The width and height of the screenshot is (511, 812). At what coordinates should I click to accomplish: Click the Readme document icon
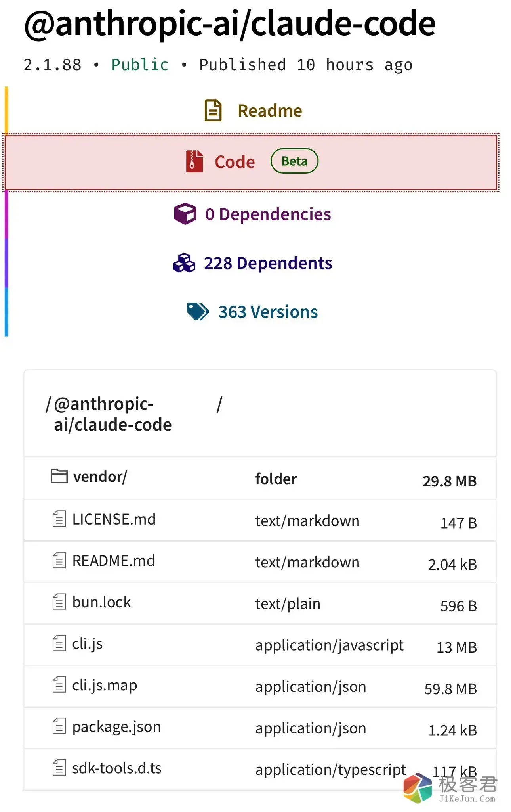tap(213, 110)
